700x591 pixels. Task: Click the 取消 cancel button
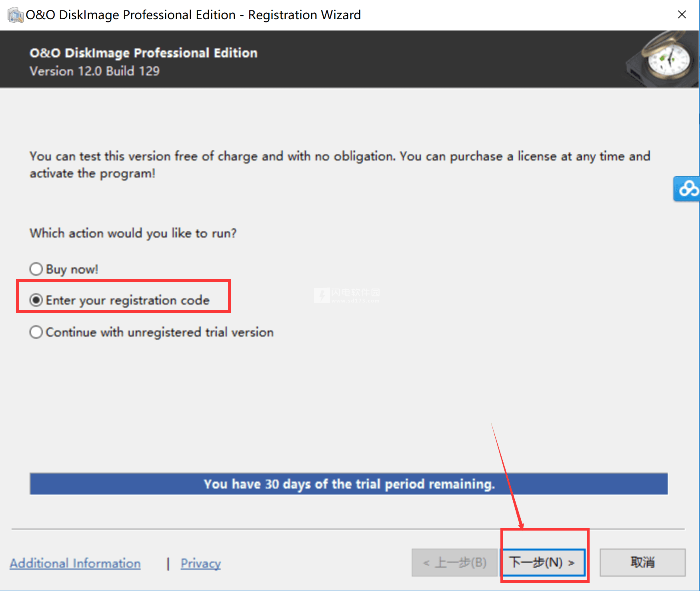tap(642, 562)
